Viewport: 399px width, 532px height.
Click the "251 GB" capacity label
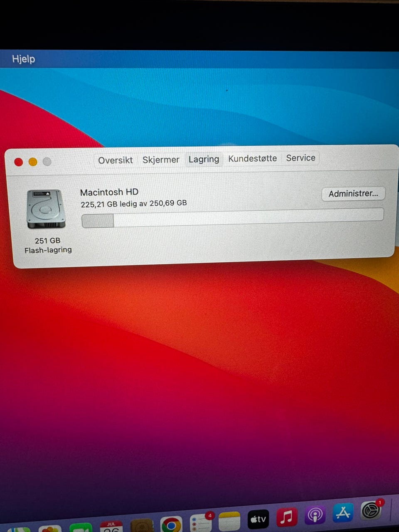click(47, 241)
